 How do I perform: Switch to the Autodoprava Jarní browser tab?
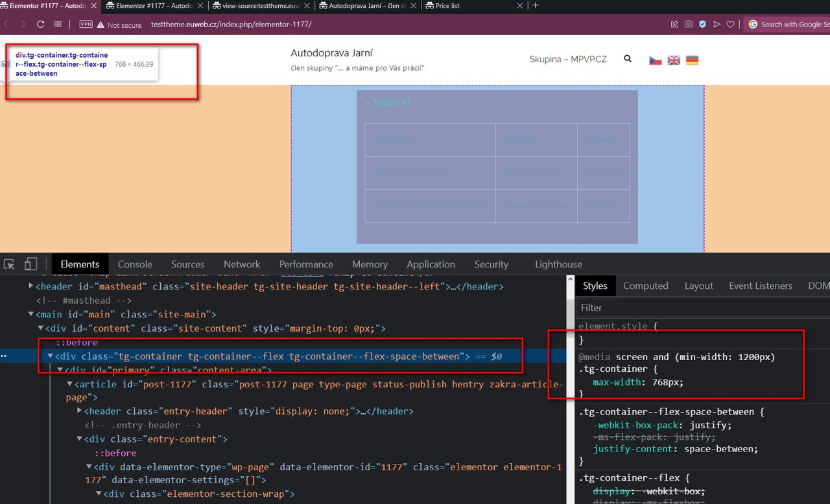click(x=368, y=5)
